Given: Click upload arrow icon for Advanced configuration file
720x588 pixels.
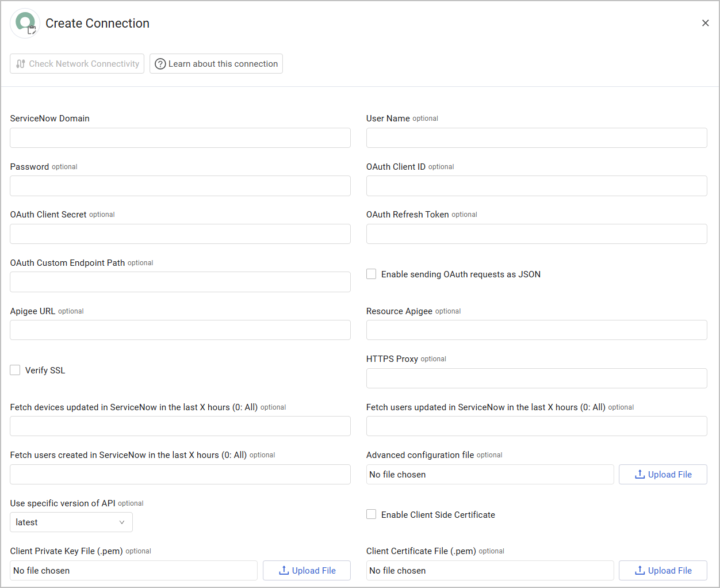Looking at the screenshot, I should 639,474.
